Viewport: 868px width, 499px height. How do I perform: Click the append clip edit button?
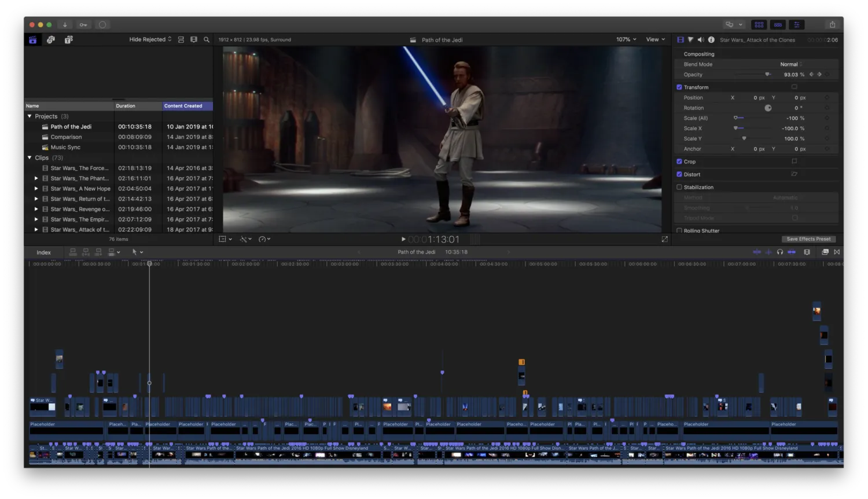98,252
